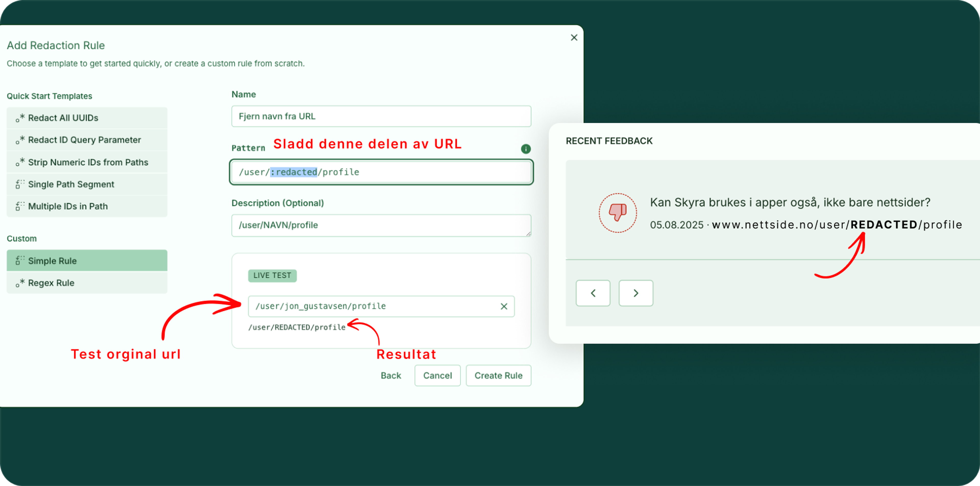Pick Multiple IDs in Path template
The height and width of the screenshot is (486, 980).
pyautogui.click(x=87, y=206)
